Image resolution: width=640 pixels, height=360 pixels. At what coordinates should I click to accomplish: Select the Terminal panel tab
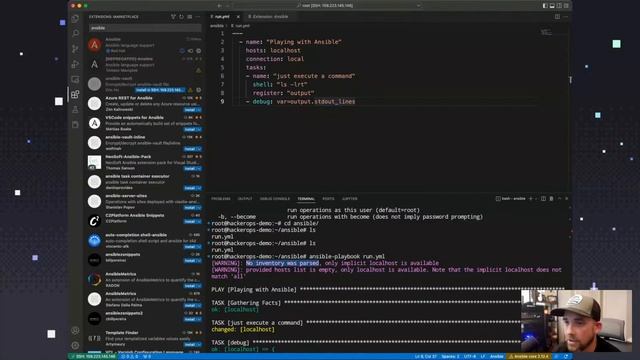point(306,199)
